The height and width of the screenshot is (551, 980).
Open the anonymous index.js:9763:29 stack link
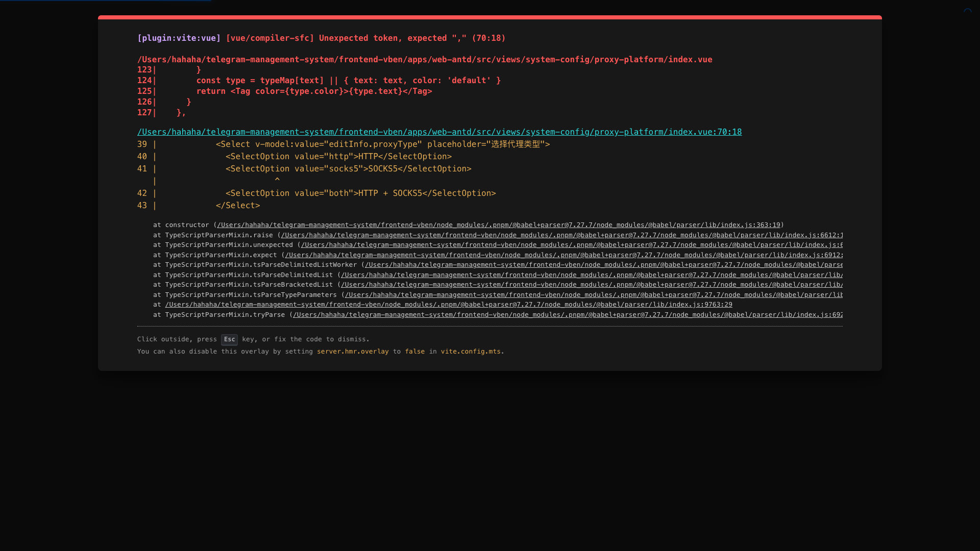448,305
